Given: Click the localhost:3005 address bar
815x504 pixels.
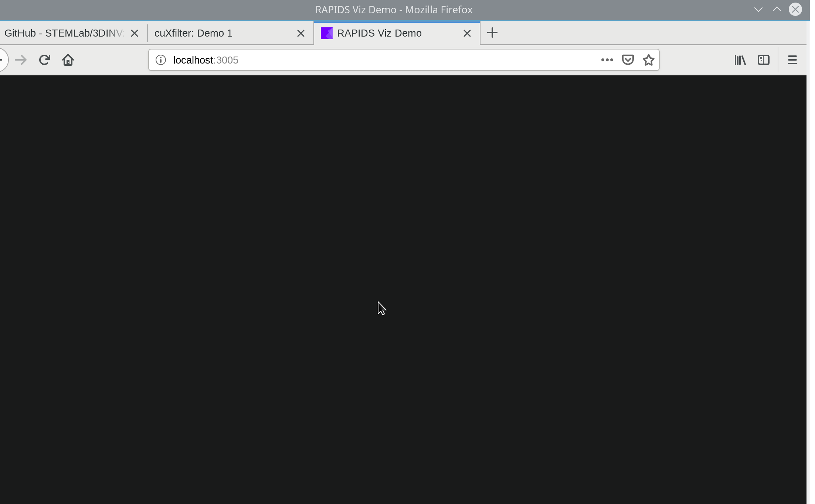Looking at the screenshot, I should point(370,60).
